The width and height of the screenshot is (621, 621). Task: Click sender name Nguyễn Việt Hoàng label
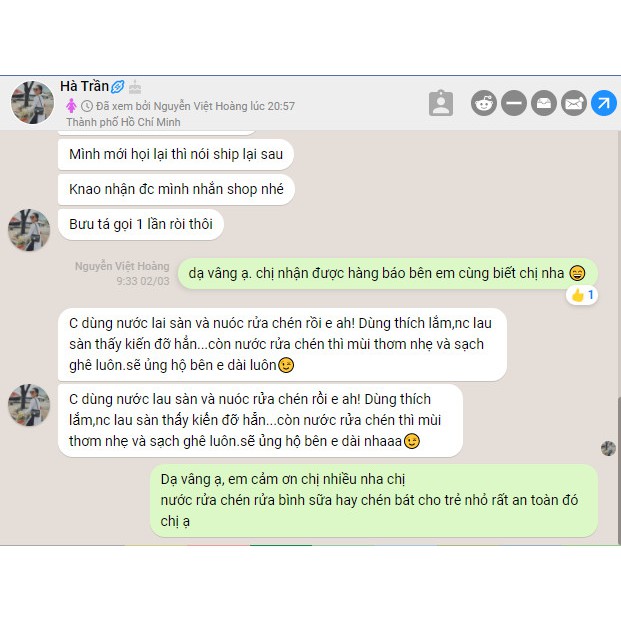[x=122, y=266]
